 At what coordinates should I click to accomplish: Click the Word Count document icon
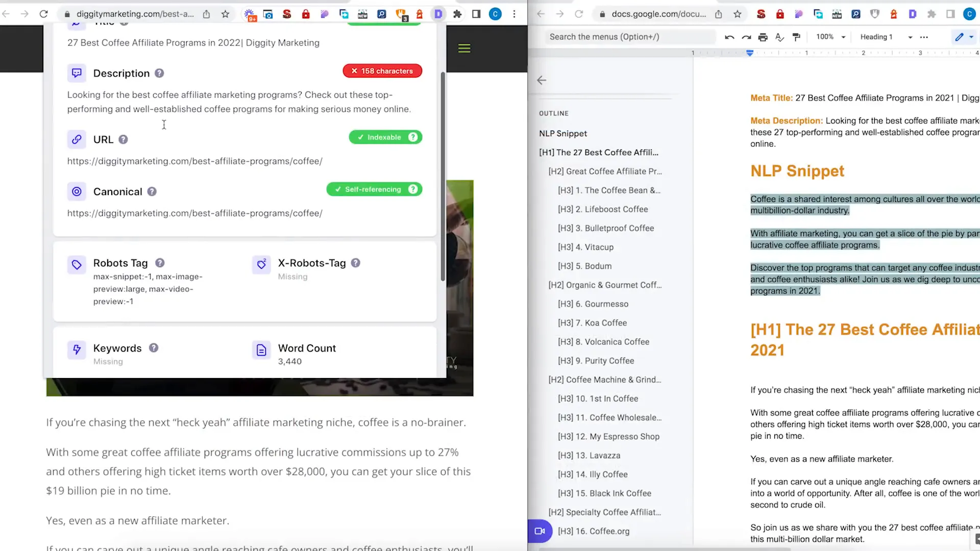pyautogui.click(x=261, y=350)
